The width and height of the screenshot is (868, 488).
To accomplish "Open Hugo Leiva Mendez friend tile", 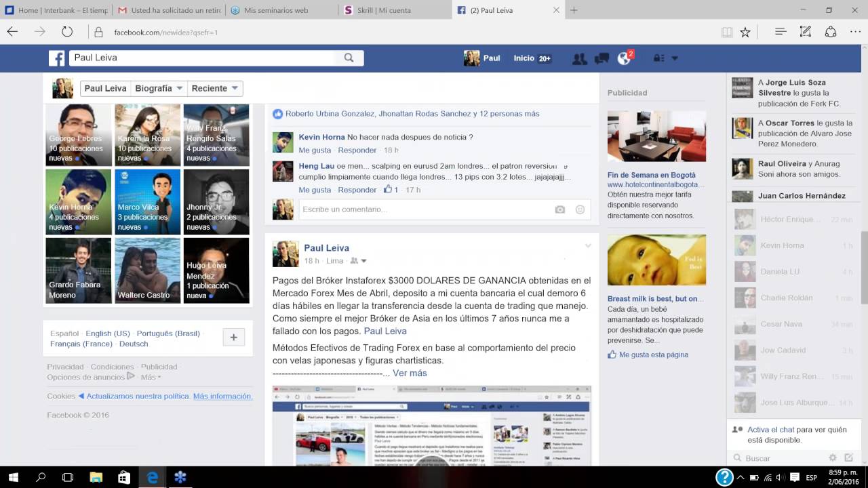I will point(216,270).
